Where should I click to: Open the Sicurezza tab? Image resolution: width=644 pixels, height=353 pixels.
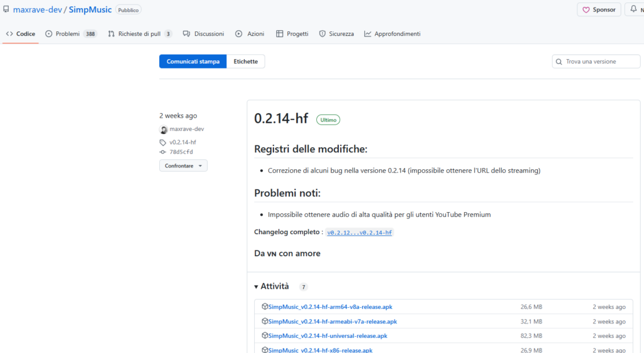pos(336,34)
